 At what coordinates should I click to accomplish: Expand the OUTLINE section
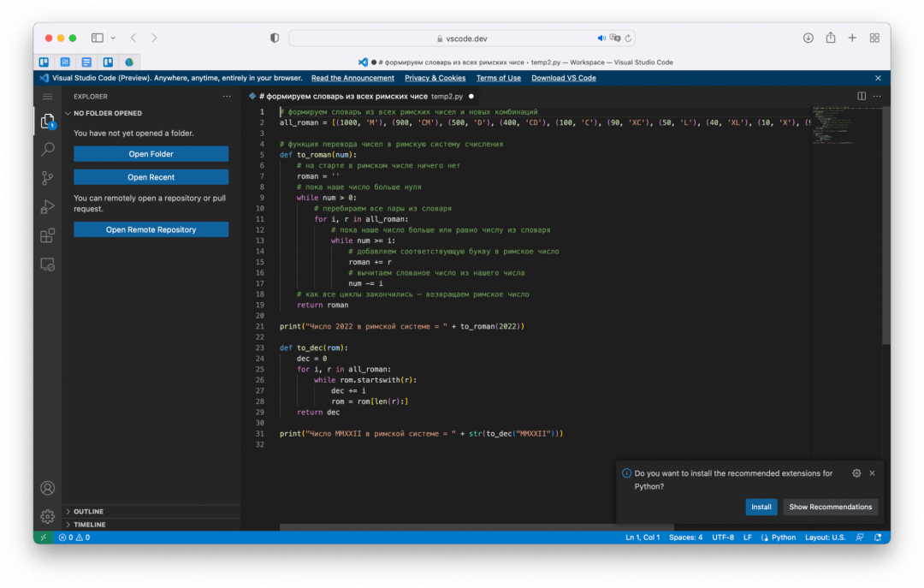click(88, 512)
